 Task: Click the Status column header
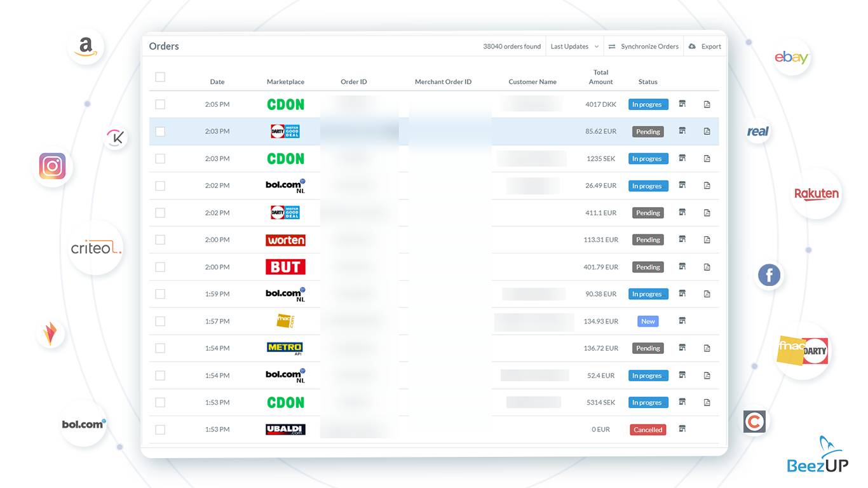(648, 82)
